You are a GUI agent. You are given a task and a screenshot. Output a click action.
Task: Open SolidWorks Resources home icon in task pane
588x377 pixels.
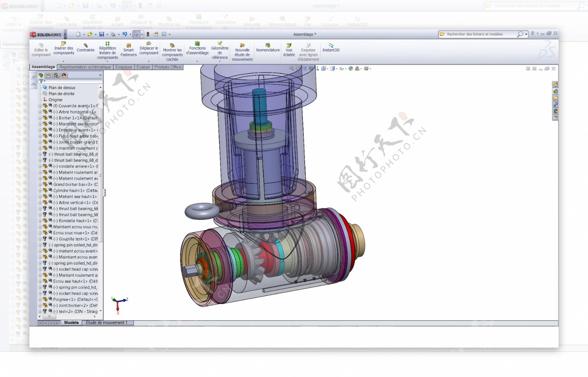point(555,84)
